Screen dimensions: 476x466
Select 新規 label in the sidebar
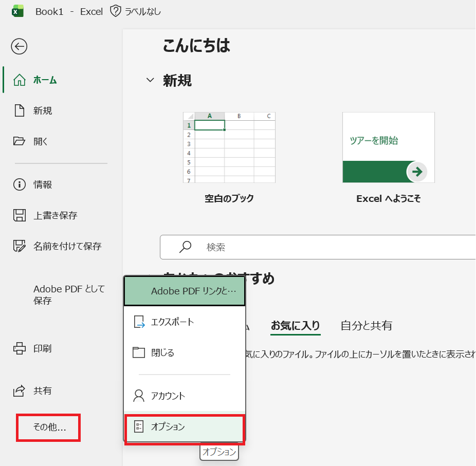[x=43, y=111]
